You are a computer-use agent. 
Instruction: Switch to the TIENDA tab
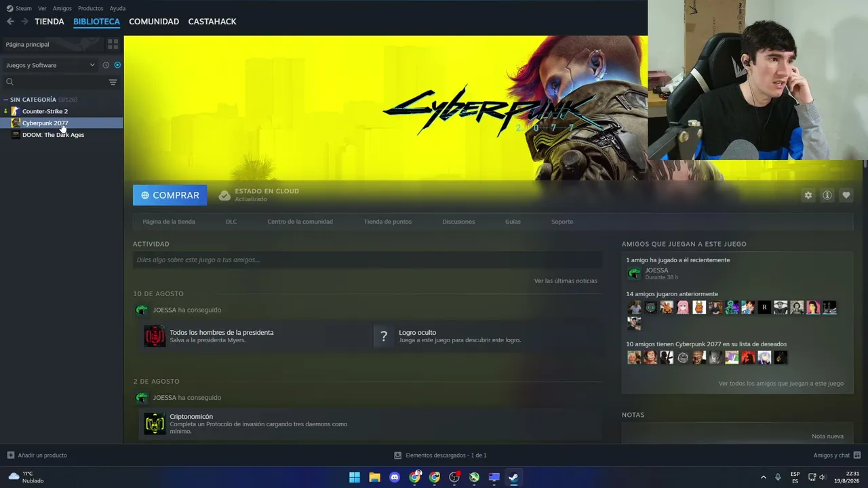[x=50, y=22]
